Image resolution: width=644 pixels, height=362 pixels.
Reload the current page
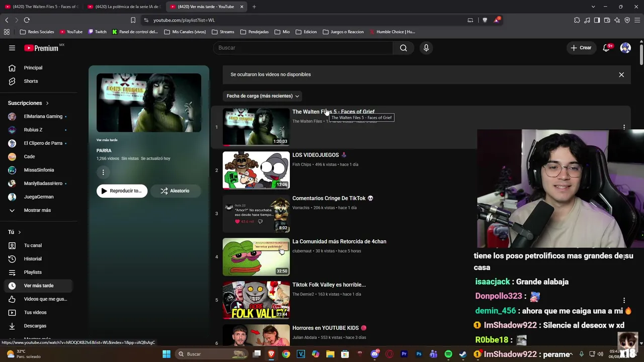click(x=27, y=20)
